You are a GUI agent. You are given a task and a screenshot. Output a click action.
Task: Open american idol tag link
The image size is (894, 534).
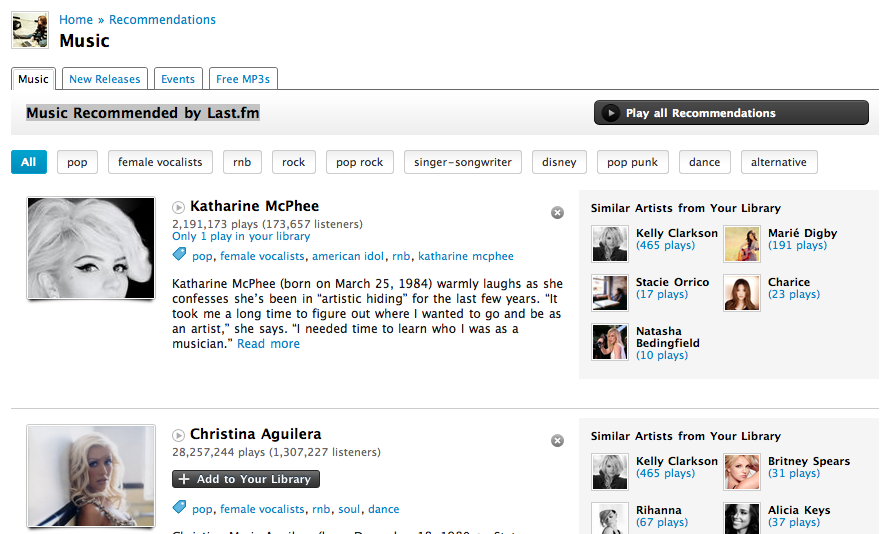(348, 256)
